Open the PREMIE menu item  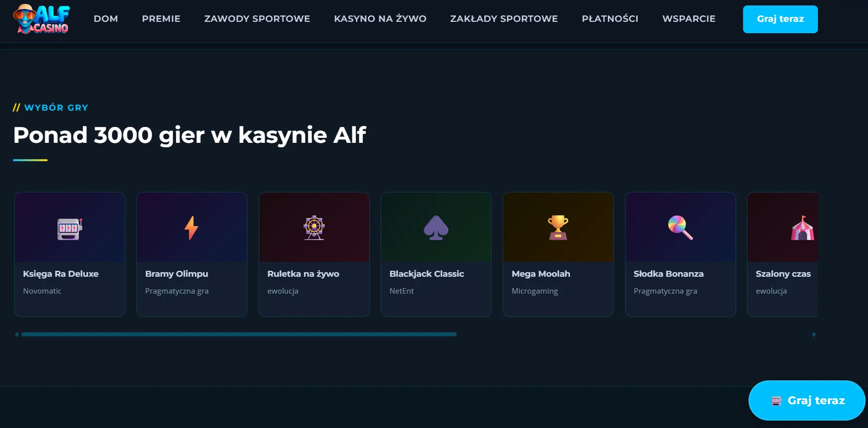pyautogui.click(x=161, y=19)
